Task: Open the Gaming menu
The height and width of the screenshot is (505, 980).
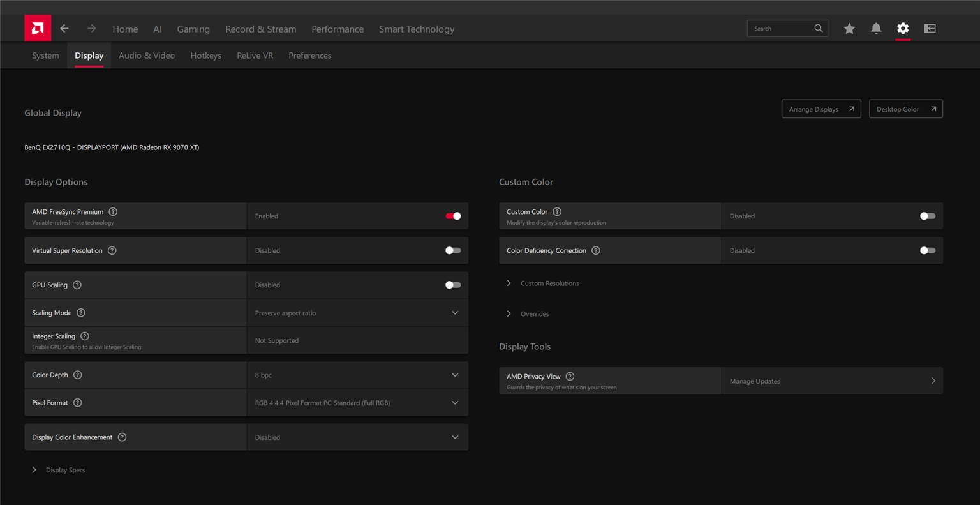Action: (x=193, y=29)
